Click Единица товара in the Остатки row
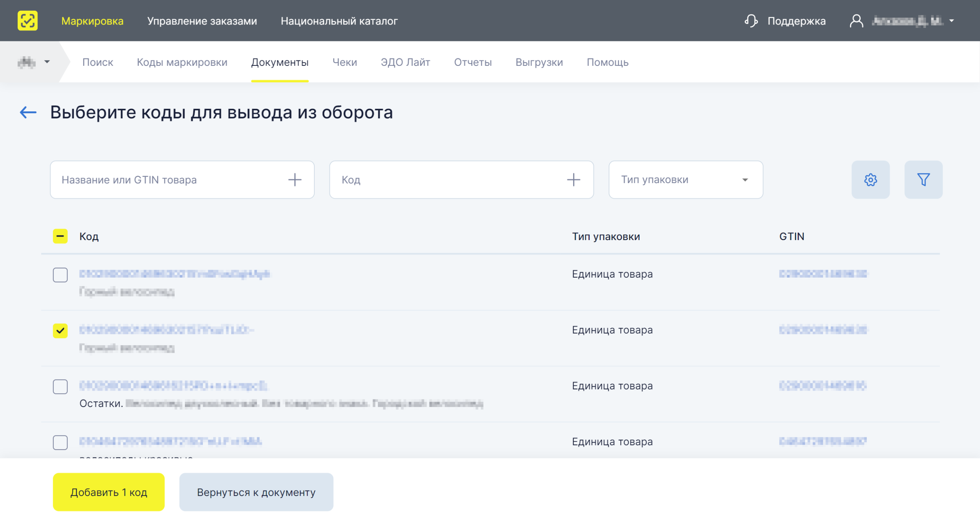980x525 pixels. (612, 386)
